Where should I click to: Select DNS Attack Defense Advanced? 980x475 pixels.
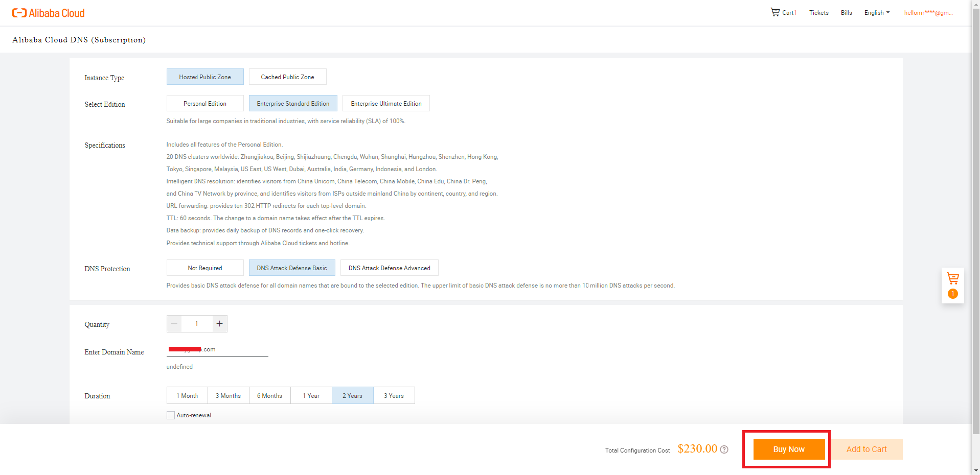point(389,268)
